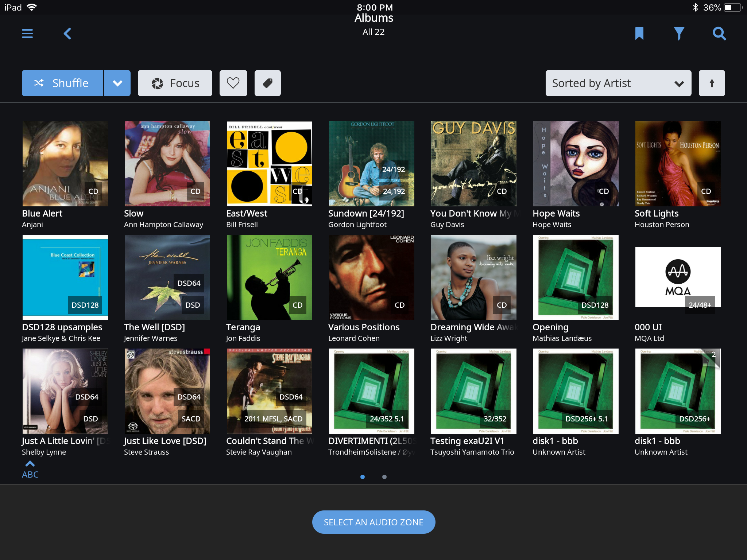Open the Sorted by Artist dropdown

(x=619, y=83)
